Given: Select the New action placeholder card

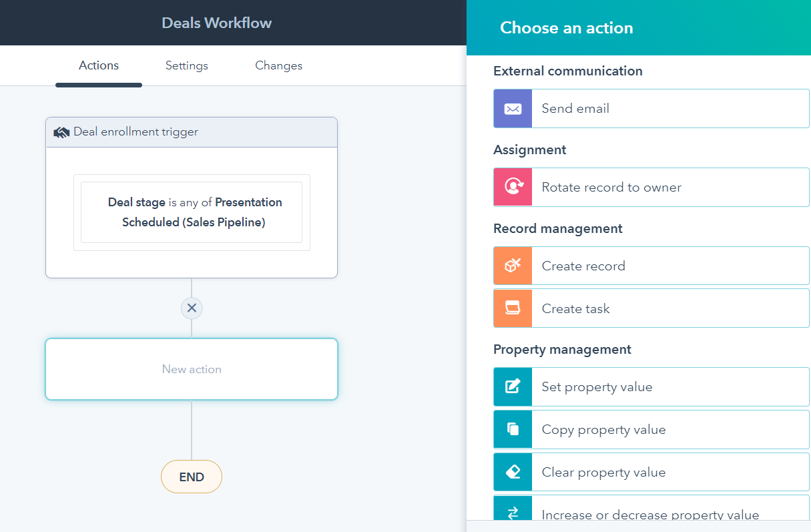Looking at the screenshot, I should [192, 369].
